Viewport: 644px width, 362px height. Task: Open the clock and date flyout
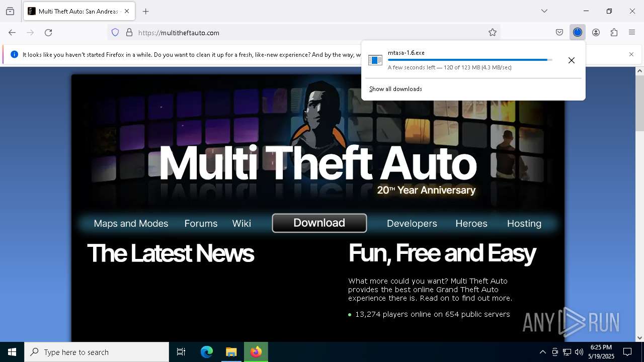[x=601, y=352]
